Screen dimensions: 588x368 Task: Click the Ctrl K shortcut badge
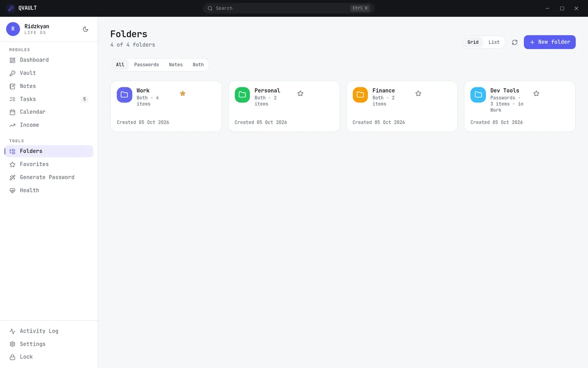360,8
